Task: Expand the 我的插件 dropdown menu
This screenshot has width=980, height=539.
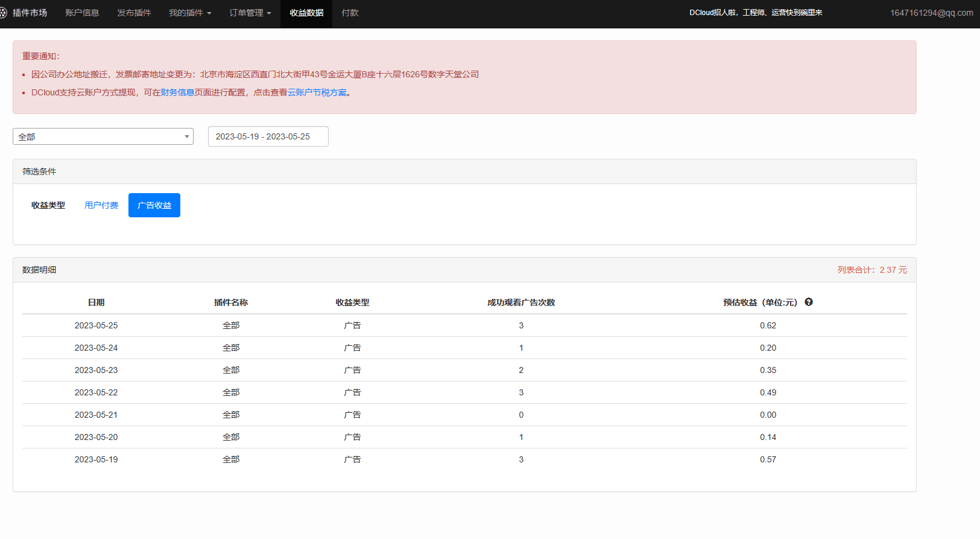Action: coord(189,13)
